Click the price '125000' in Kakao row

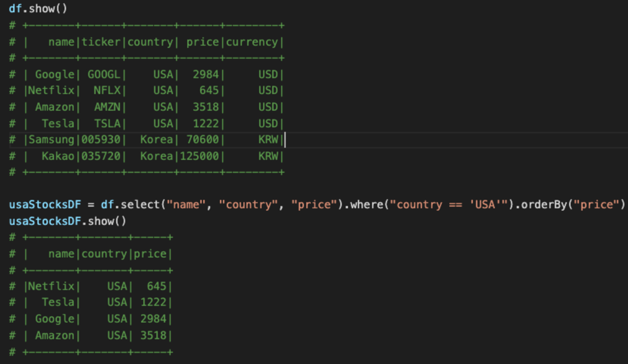(199, 156)
